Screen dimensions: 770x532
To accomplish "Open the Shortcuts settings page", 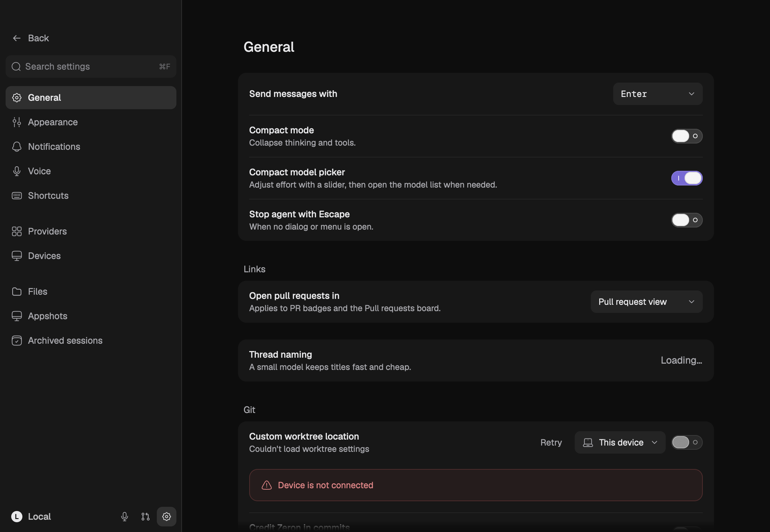I will (x=91, y=196).
